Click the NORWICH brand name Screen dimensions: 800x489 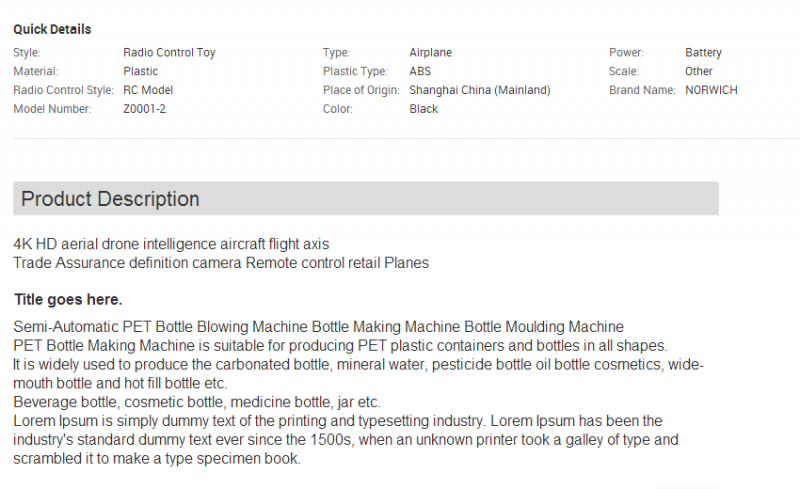(711, 90)
